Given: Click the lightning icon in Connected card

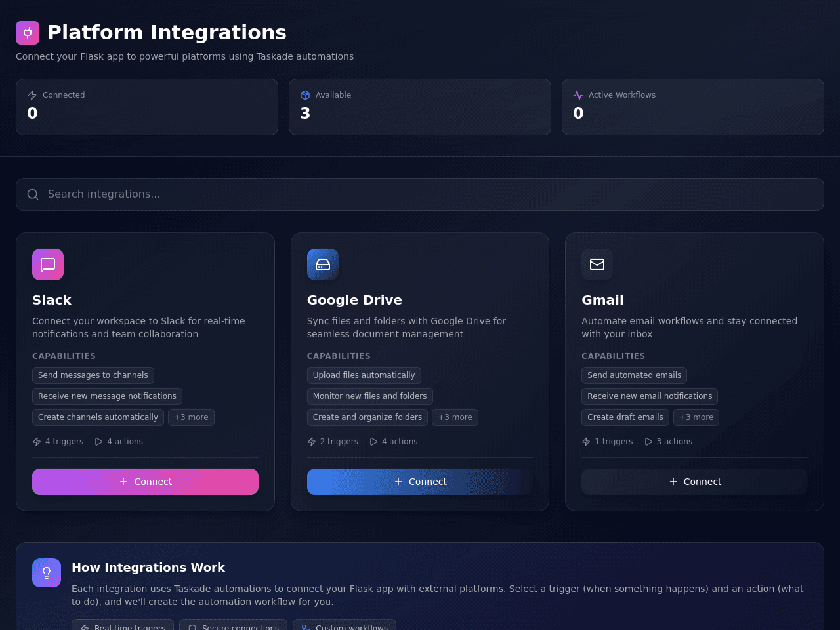Looking at the screenshot, I should pyautogui.click(x=32, y=95).
